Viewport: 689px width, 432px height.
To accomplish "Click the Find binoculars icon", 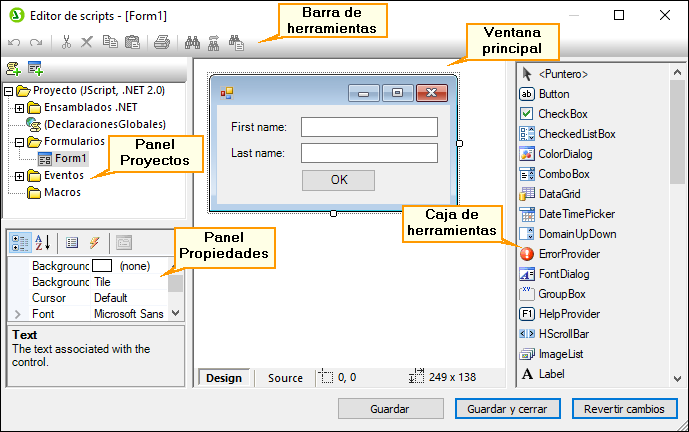I will pyautogui.click(x=191, y=42).
